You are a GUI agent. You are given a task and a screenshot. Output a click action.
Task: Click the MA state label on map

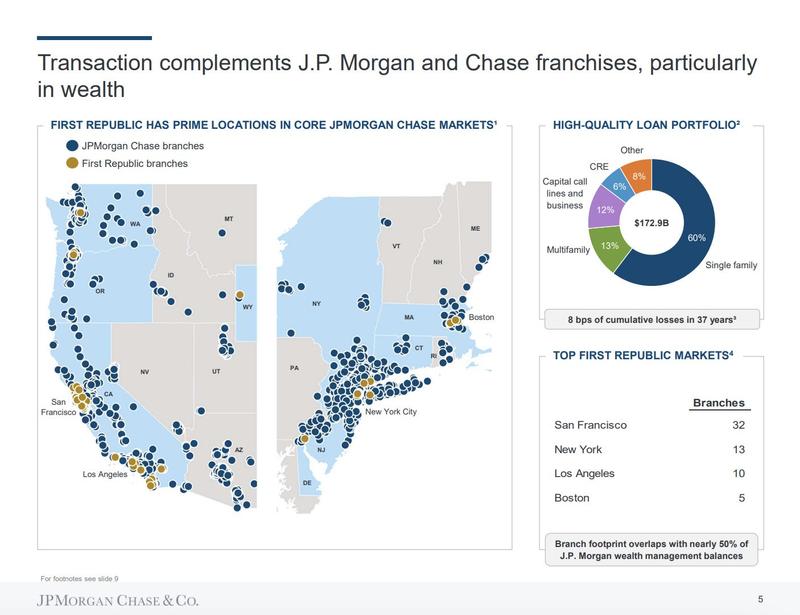coord(409,317)
